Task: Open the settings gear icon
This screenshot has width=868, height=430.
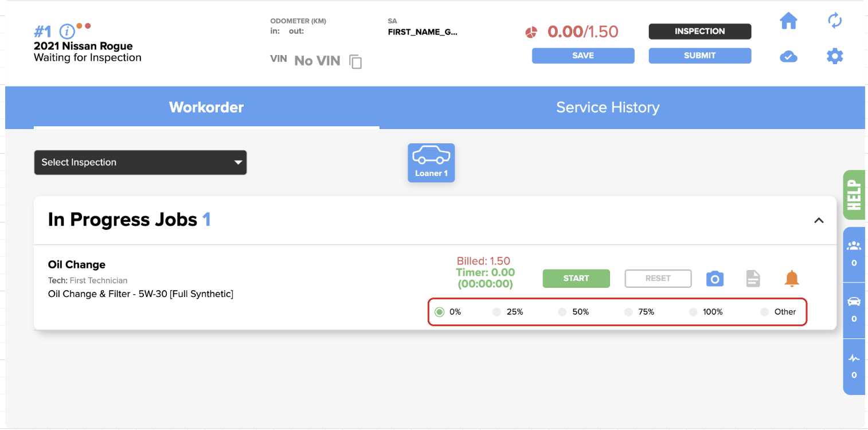Action: click(x=835, y=56)
